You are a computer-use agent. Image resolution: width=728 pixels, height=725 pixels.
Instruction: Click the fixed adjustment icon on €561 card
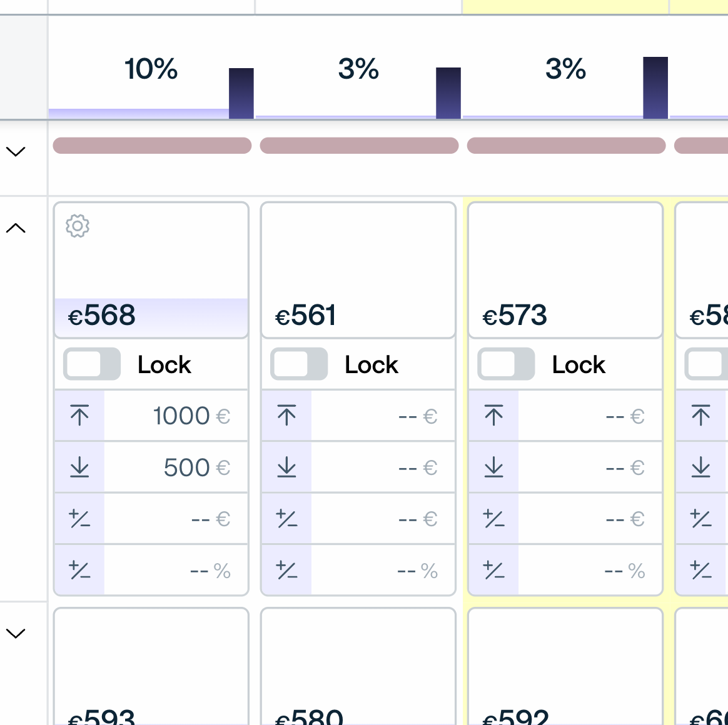pos(286,518)
